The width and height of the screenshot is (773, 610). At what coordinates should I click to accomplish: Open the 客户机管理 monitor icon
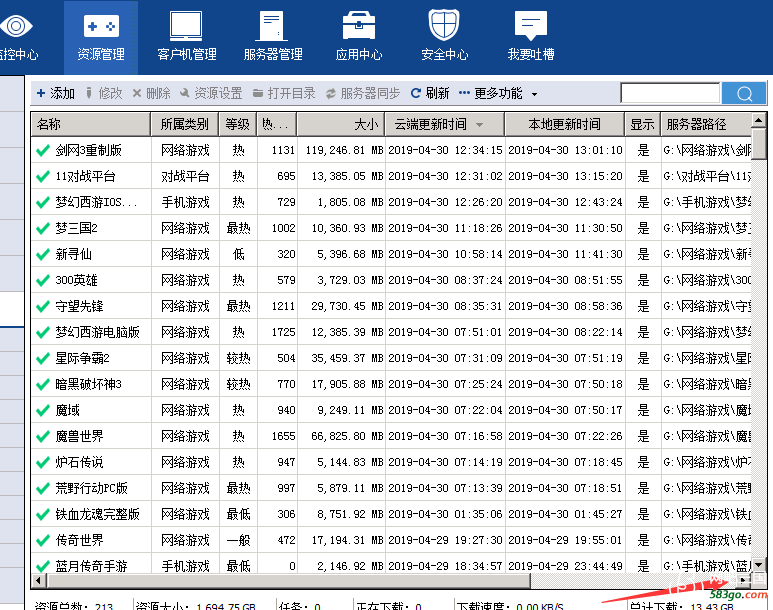click(x=186, y=26)
